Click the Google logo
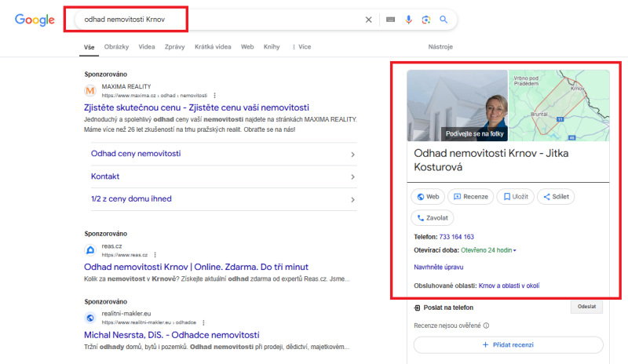The width and height of the screenshot is (628, 364). (35, 20)
